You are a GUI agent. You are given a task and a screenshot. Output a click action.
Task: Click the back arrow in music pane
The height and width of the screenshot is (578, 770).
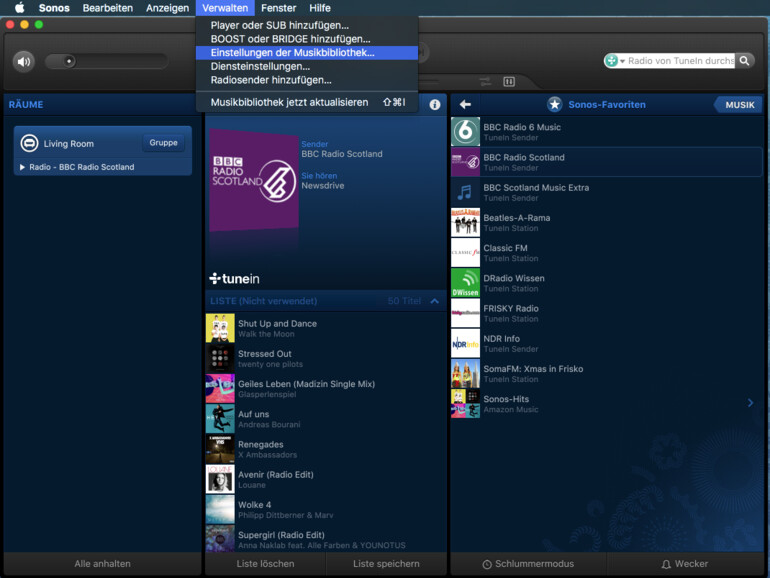[x=466, y=104]
